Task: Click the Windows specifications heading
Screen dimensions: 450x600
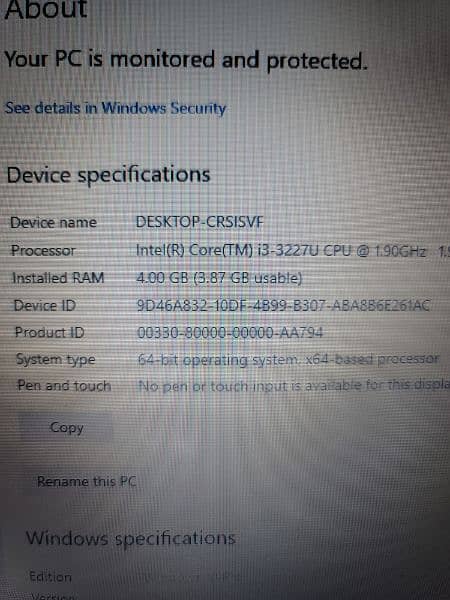Action: pos(130,539)
